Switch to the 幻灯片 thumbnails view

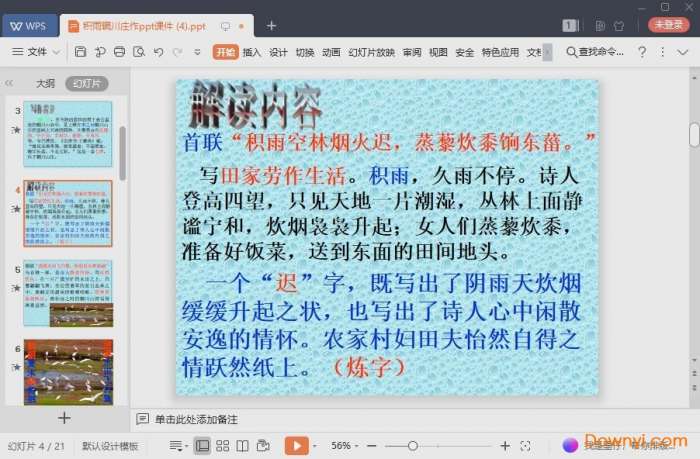[x=87, y=83]
